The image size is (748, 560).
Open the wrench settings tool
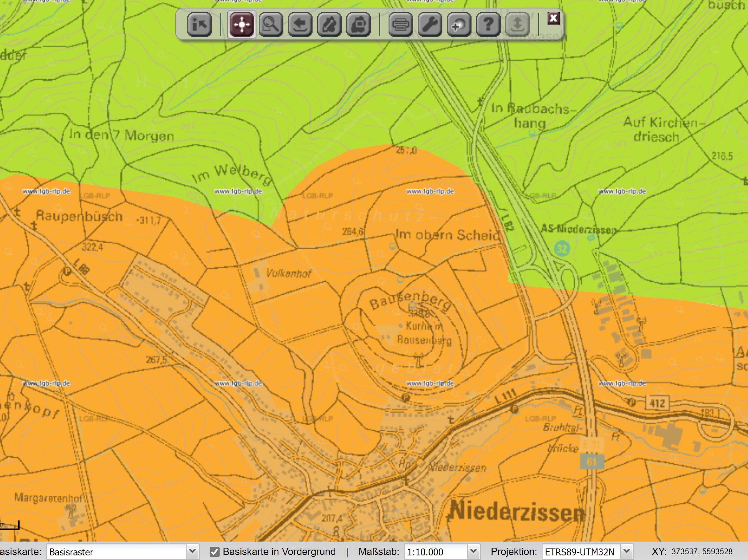pyautogui.click(x=430, y=25)
